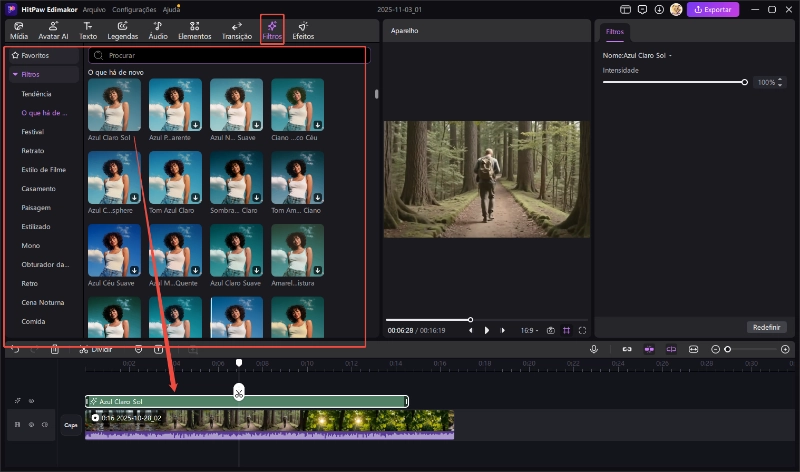Viewport: 800px width, 472px height.
Task: Open the Elementos library
Action: coord(194,31)
